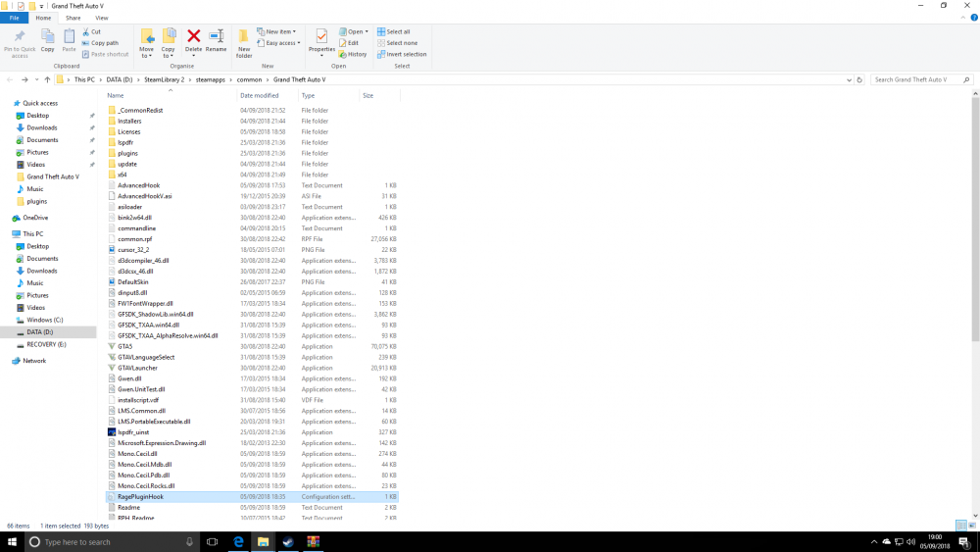Click Copy path in Clipboard group
This screenshot has height=552, width=980.
click(x=100, y=43)
